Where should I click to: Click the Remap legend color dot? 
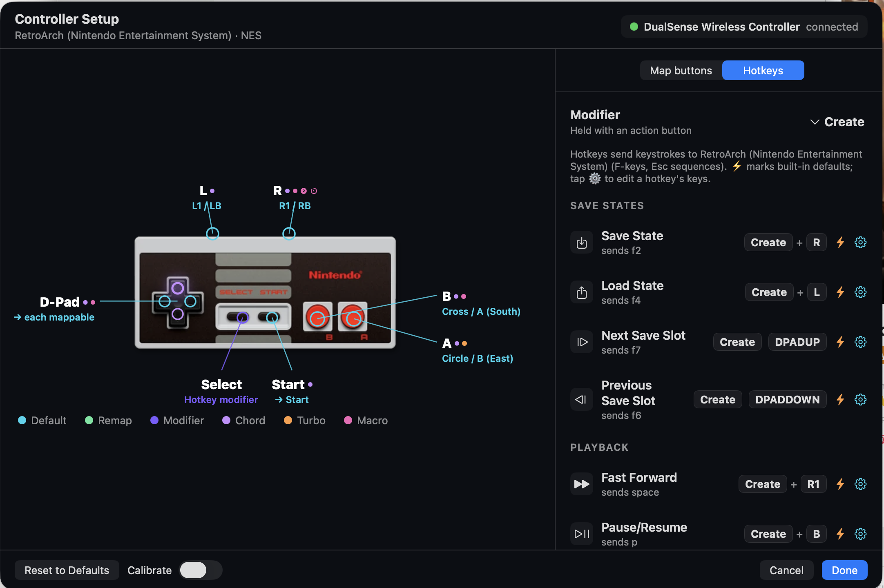pyautogui.click(x=89, y=420)
